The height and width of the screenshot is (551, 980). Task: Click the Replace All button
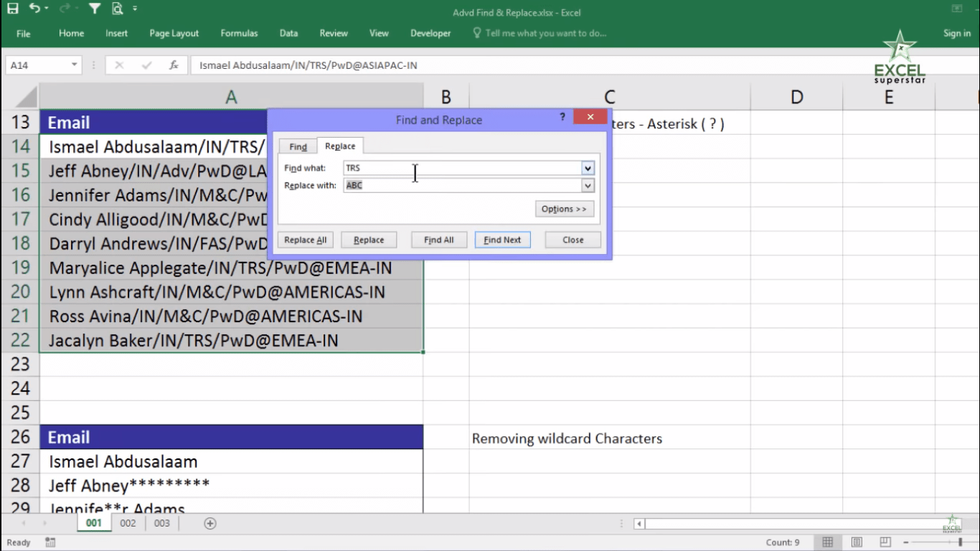pyautogui.click(x=305, y=239)
